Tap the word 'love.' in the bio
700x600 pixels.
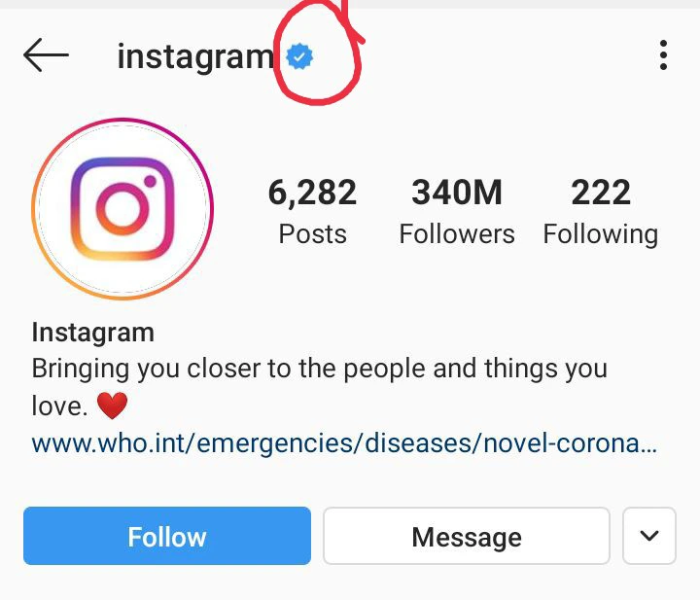point(60,406)
